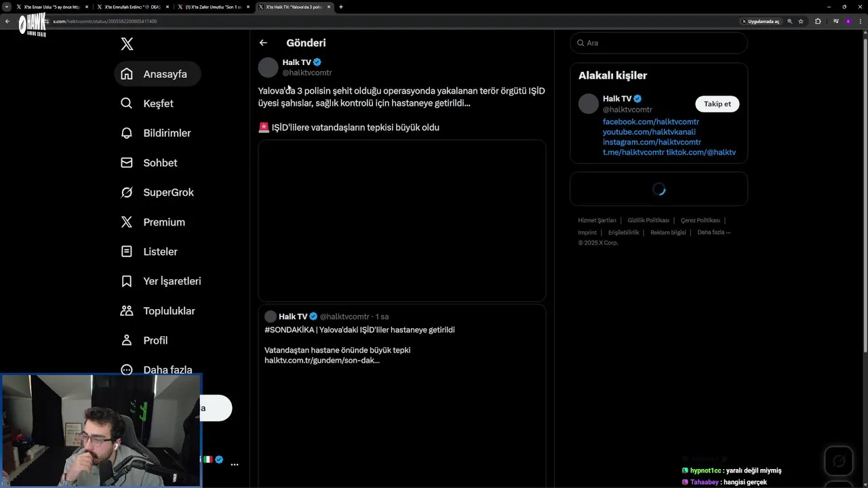Open Gizlilik Politikası footer link

pyautogui.click(x=648, y=220)
